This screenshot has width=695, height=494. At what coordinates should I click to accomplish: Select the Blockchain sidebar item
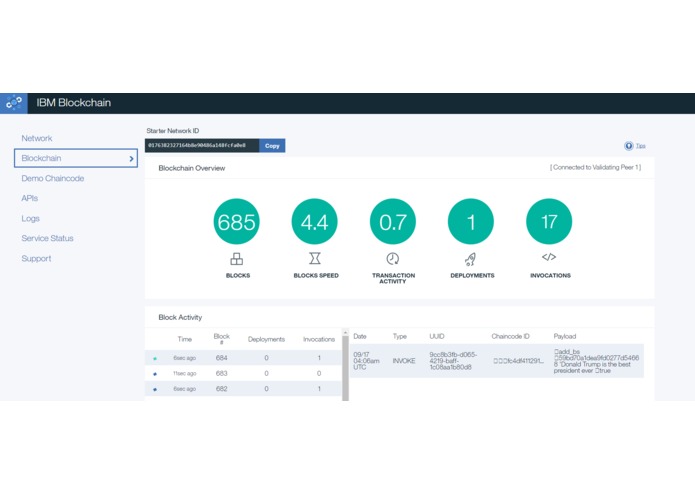(x=76, y=158)
